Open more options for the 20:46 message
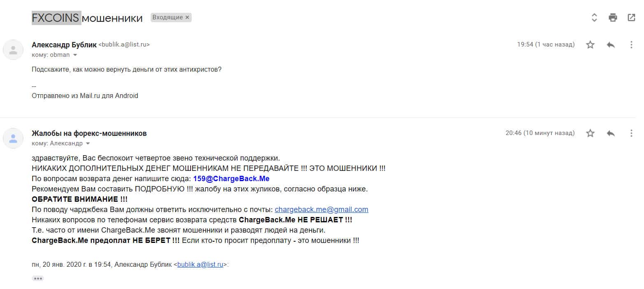 click(631, 133)
